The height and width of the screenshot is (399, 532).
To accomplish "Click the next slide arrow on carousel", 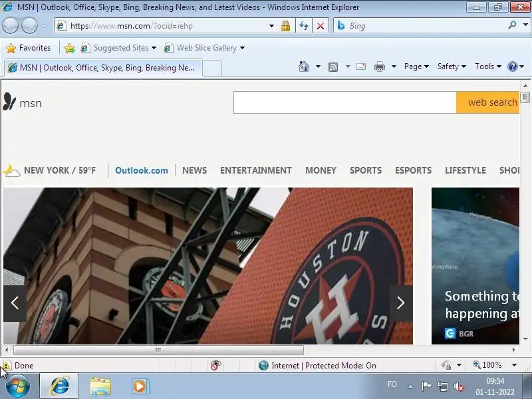I will tap(401, 303).
